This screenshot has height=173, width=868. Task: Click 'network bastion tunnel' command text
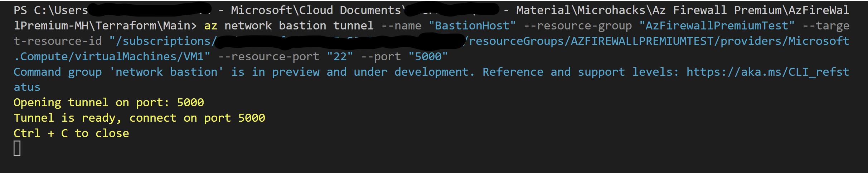point(299,26)
